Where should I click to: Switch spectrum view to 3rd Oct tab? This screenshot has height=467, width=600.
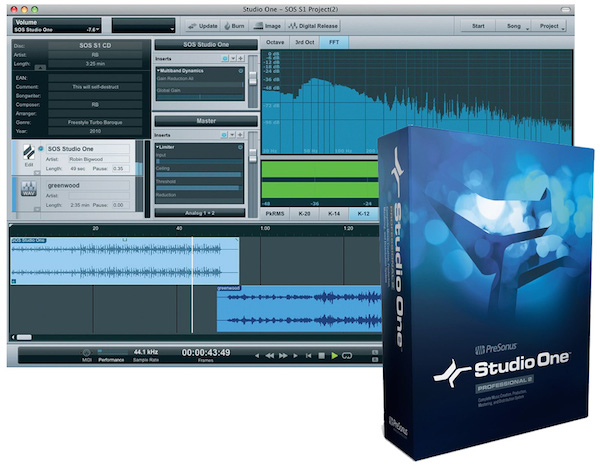click(305, 42)
